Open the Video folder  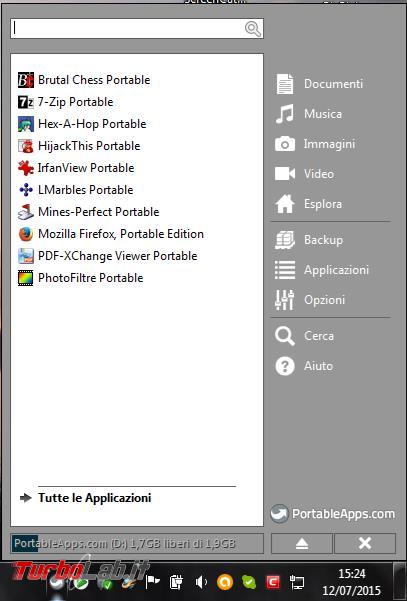click(x=304, y=174)
